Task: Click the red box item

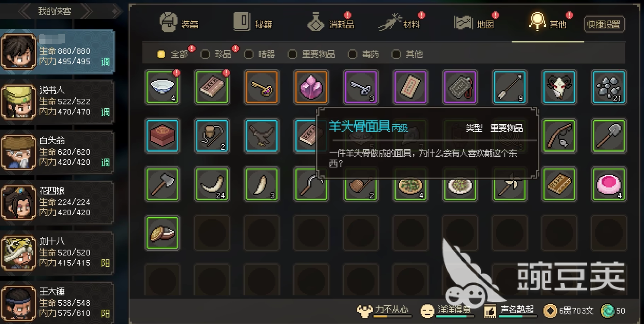Action: tap(162, 136)
